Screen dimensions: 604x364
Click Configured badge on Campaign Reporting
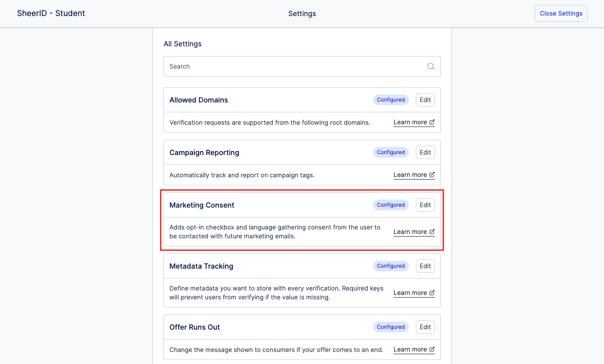click(390, 152)
